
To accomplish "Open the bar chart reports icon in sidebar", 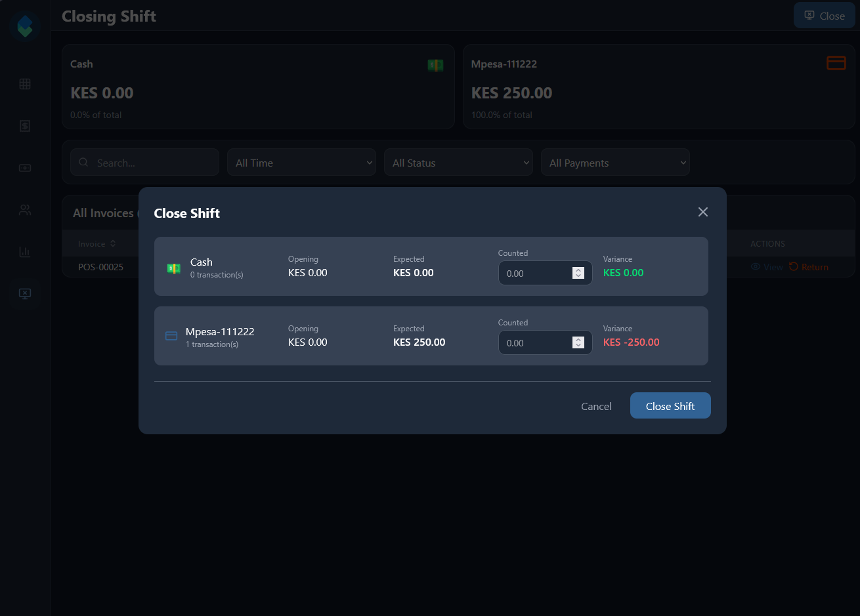I will pyautogui.click(x=25, y=252).
